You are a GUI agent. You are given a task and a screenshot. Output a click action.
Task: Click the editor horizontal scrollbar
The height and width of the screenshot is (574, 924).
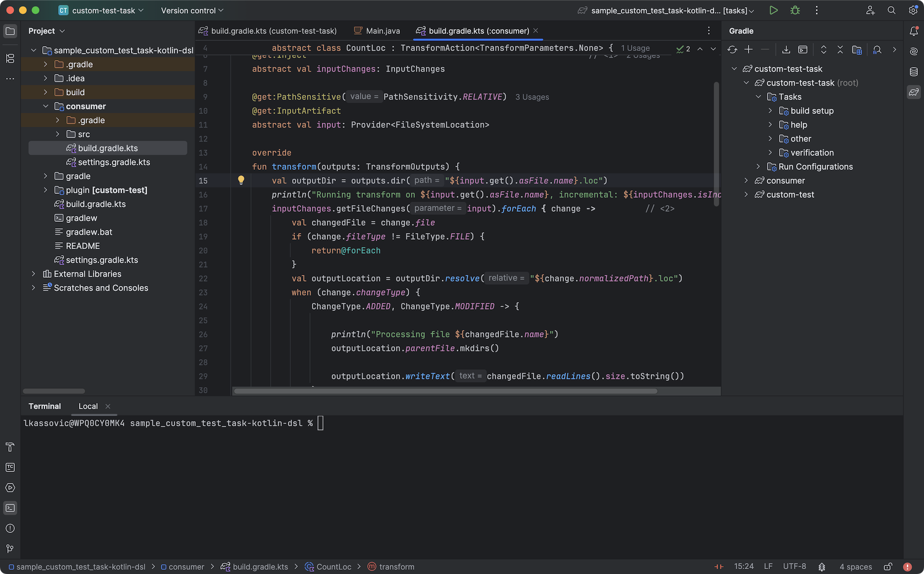(x=445, y=391)
